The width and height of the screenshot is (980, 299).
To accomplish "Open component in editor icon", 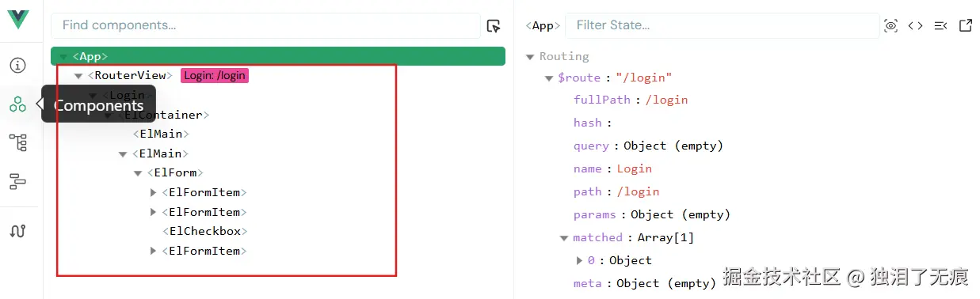I will tap(966, 26).
